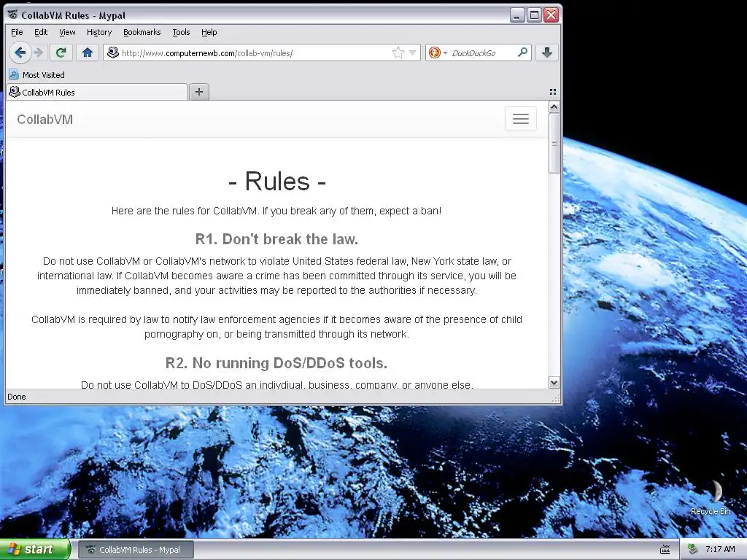Select the CollabVM Rules tab
The width and height of the screenshot is (747, 560).
click(x=97, y=93)
